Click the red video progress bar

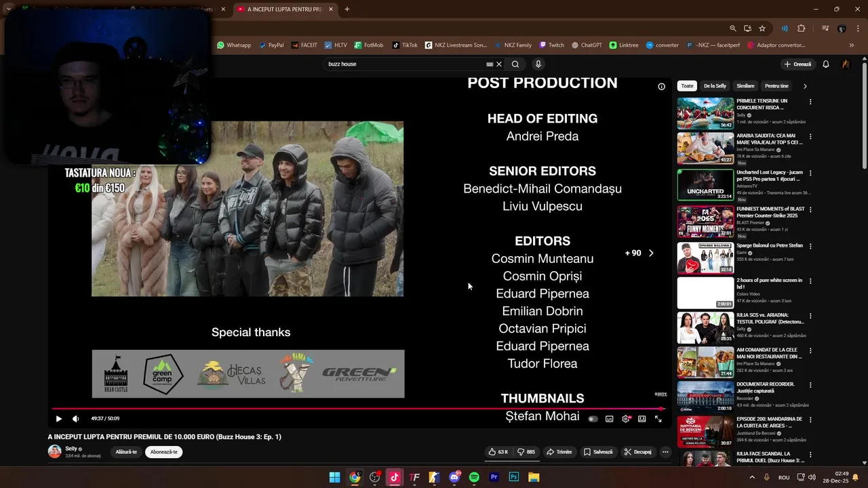tap(358, 409)
